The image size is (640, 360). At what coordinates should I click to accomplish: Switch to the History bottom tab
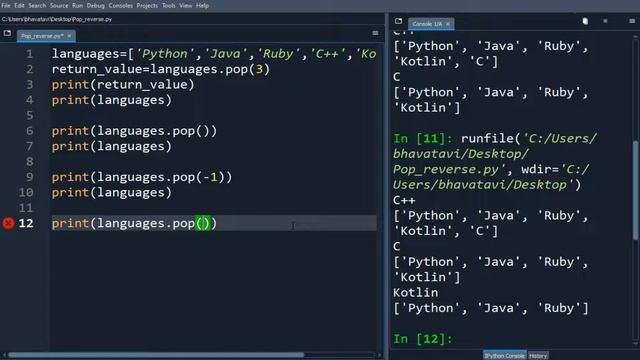click(x=538, y=356)
